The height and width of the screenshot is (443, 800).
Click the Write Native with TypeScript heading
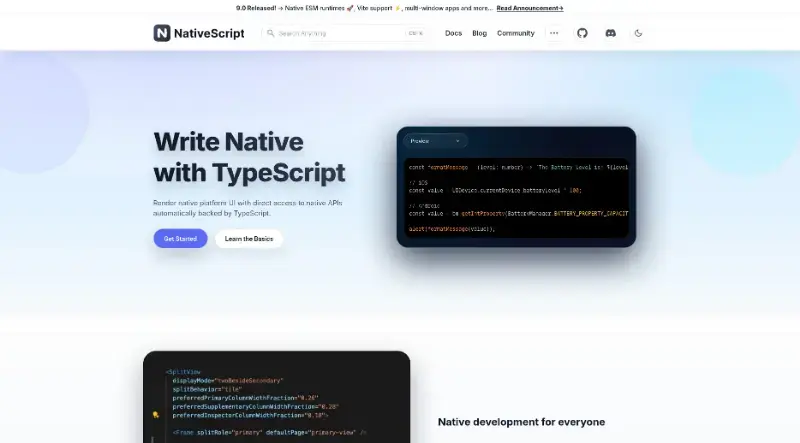[249, 157]
